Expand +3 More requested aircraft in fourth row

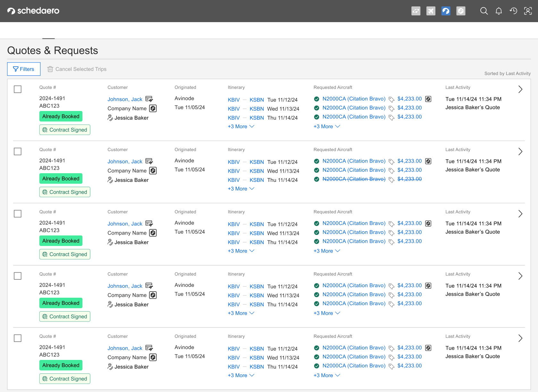coord(327,313)
